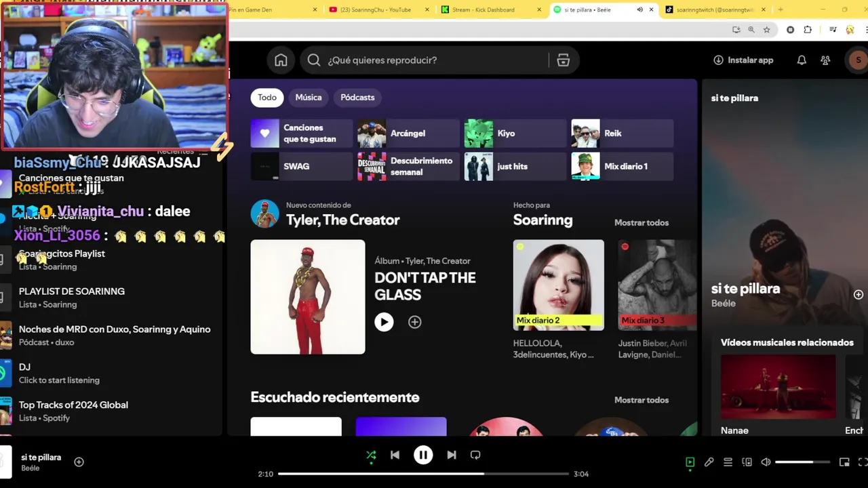Open the play queue icon
The width and height of the screenshot is (868, 488).
pos(728,462)
